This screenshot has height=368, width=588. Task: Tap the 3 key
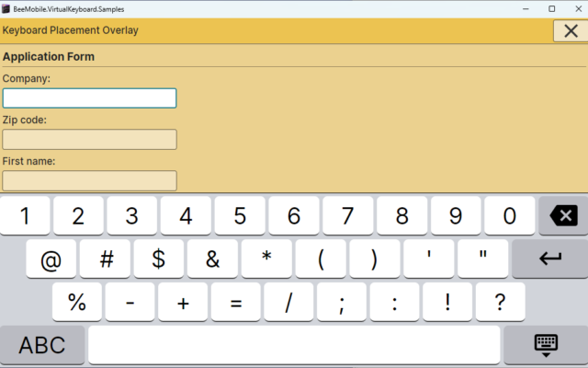point(132,215)
